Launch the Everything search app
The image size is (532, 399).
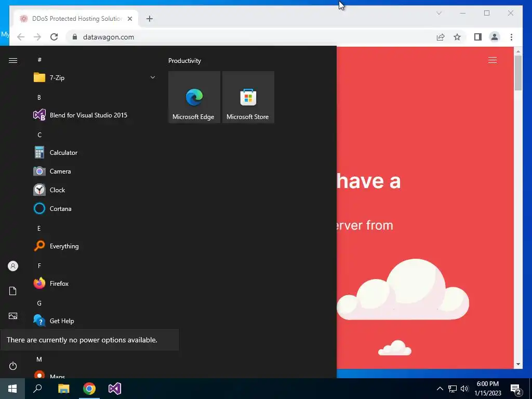[95, 246]
